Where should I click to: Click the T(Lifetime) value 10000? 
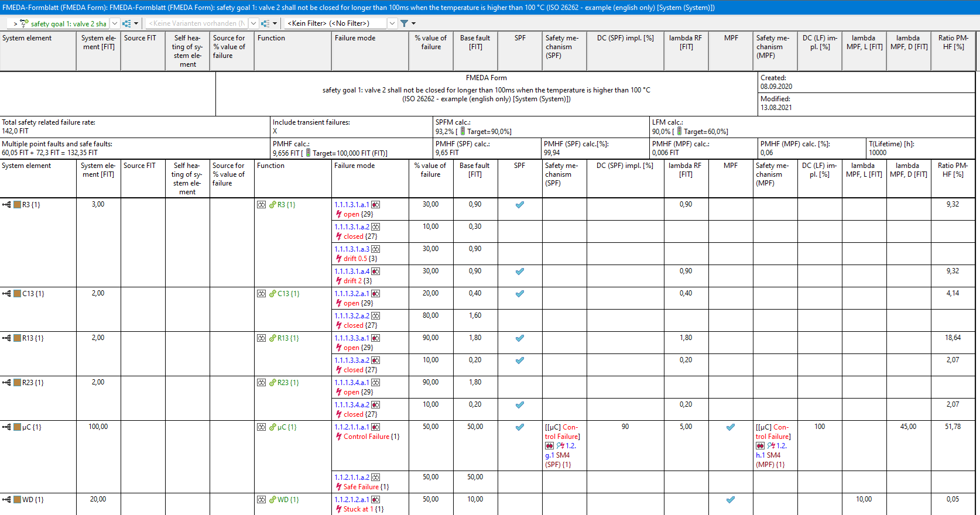click(878, 153)
